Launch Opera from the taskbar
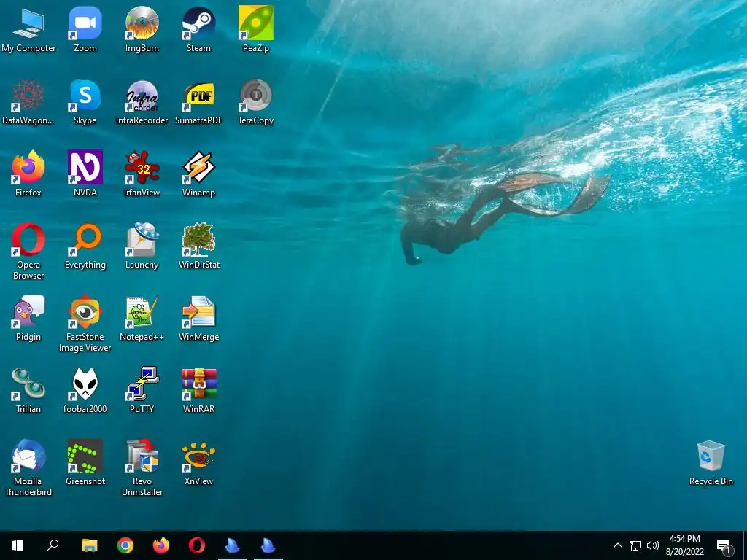The width and height of the screenshot is (747, 560). click(x=197, y=545)
